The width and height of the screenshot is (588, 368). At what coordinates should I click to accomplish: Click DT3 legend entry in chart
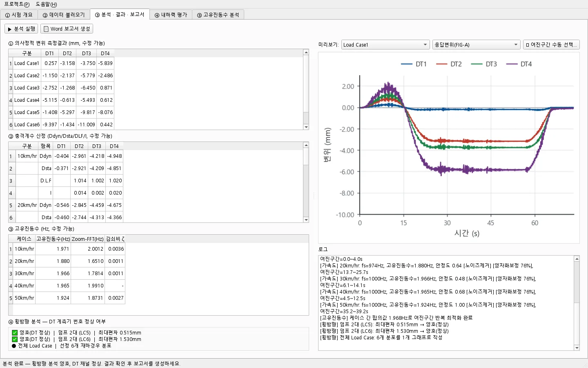pyautogui.click(x=484, y=64)
